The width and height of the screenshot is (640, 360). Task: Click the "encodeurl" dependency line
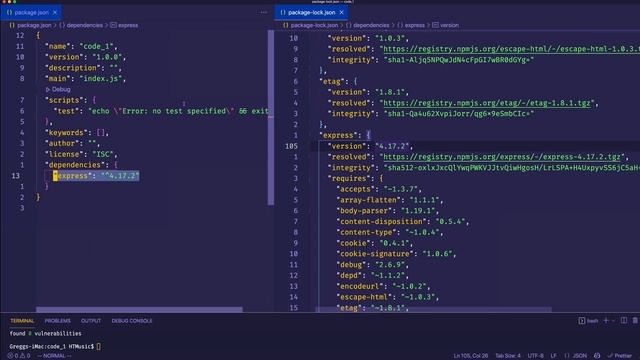click(x=383, y=287)
